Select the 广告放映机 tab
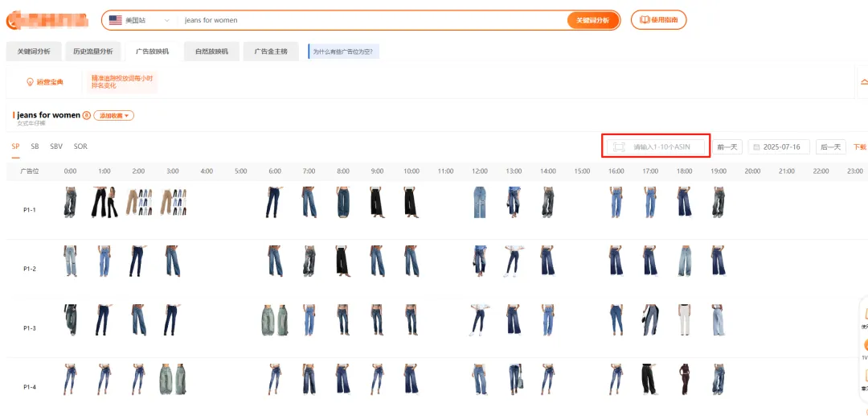Image resolution: width=868 pixels, height=416 pixels. tap(152, 51)
